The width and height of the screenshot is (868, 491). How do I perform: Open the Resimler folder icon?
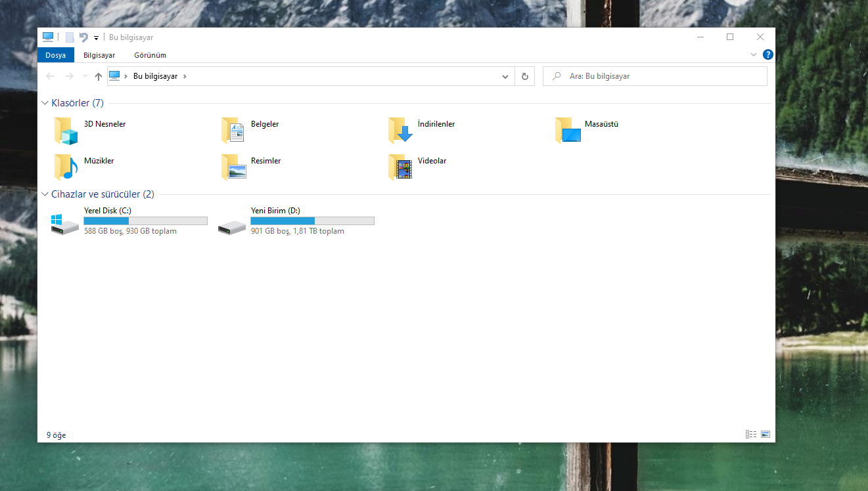[234, 167]
